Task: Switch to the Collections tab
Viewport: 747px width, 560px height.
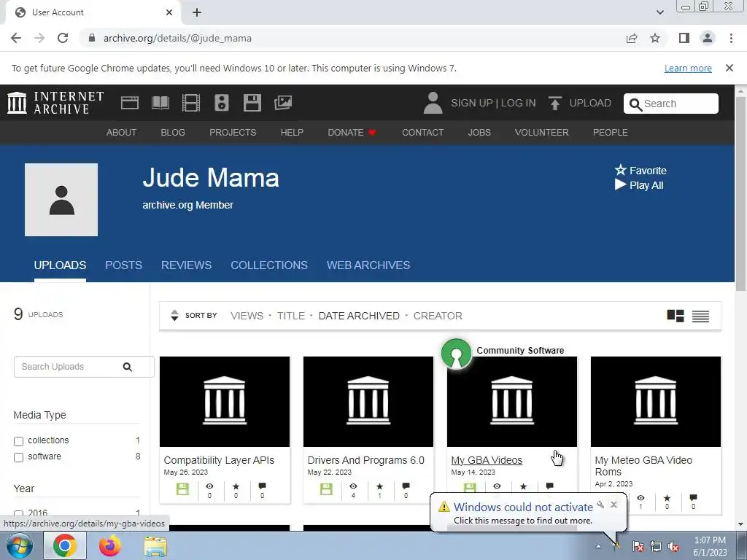Action: (x=269, y=265)
